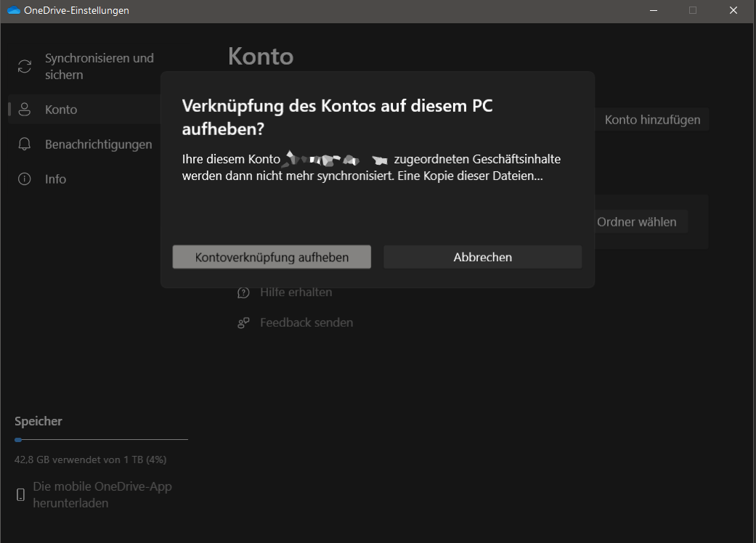The height and width of the screenshot is (543, 756).
Task: Click the Konto person icon
Action: [x=25, y=110]
